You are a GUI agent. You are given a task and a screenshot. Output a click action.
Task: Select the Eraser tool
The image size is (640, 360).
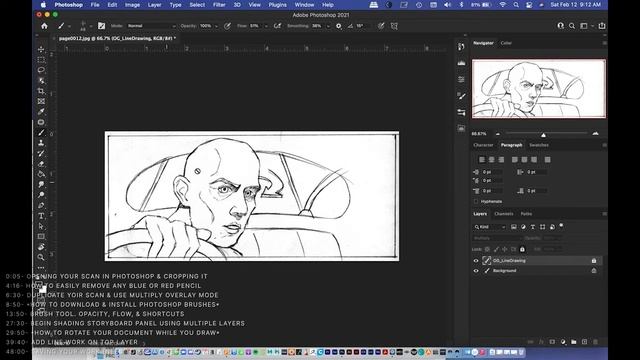(41, 164)
